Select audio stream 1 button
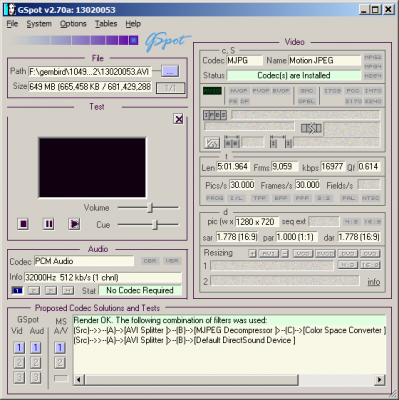399x400 pixels. (x=17, y=291)
